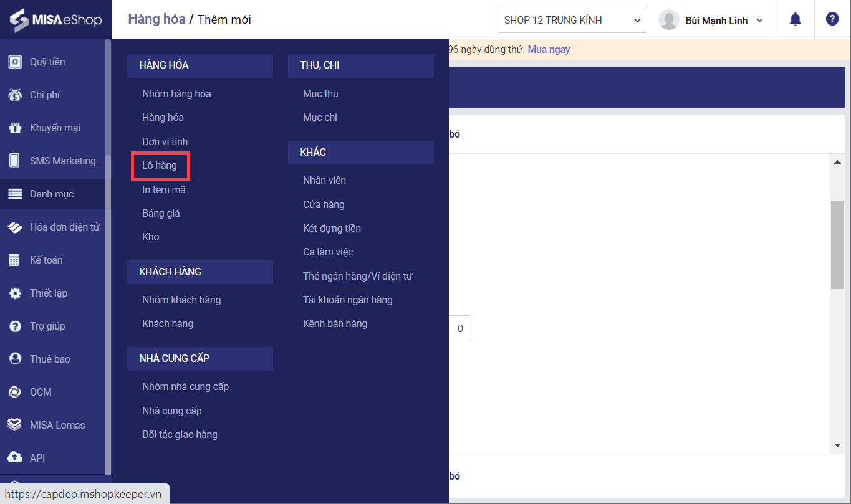
Task: Click the Hàng hóa breadcrumb link
Action: coord(156,19)
